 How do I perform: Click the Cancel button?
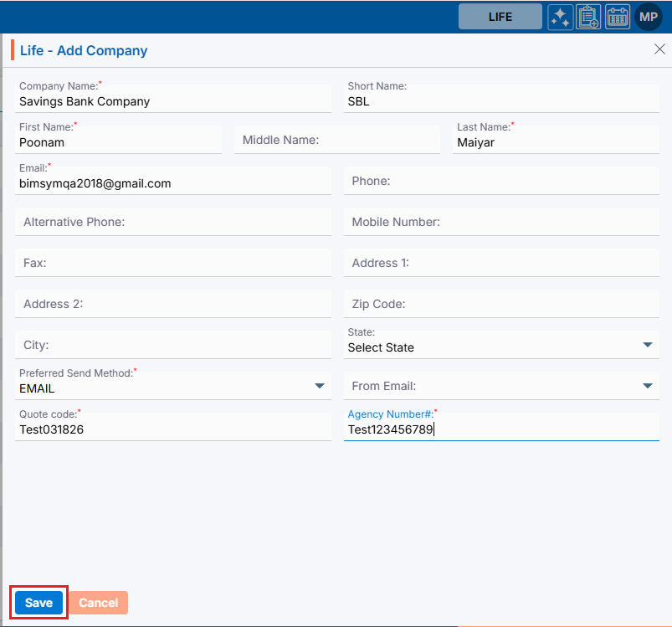tap(98, 603)
